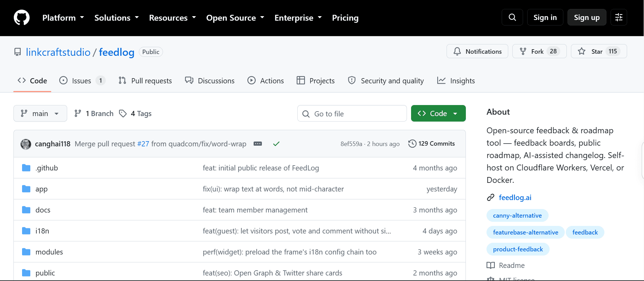Expand the Solutions dropdown menu

click(116, 18)
